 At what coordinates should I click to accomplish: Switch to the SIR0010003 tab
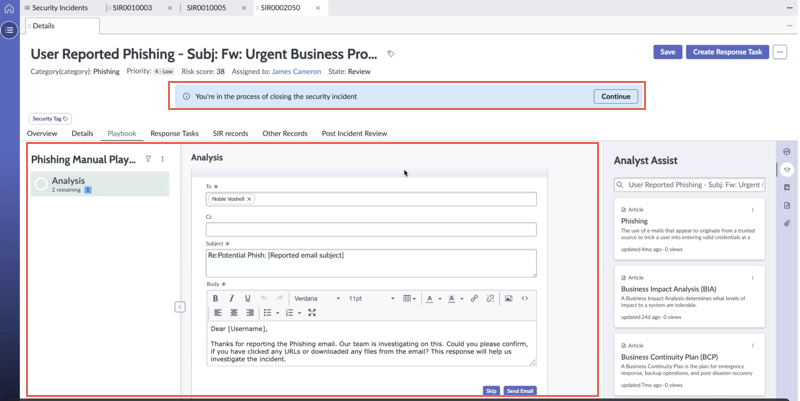pyautogui.click(x=132, y=8)
